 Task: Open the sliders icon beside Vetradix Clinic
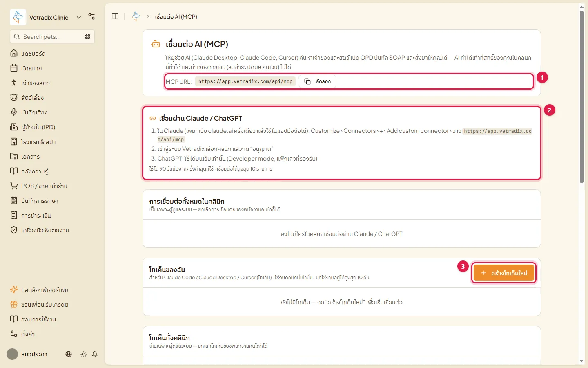tap(91, 17)
